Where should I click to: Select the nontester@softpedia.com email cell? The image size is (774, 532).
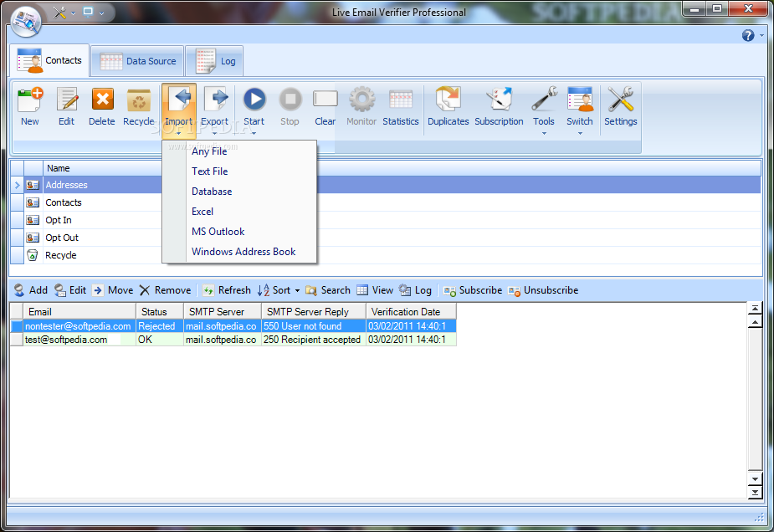79,326
